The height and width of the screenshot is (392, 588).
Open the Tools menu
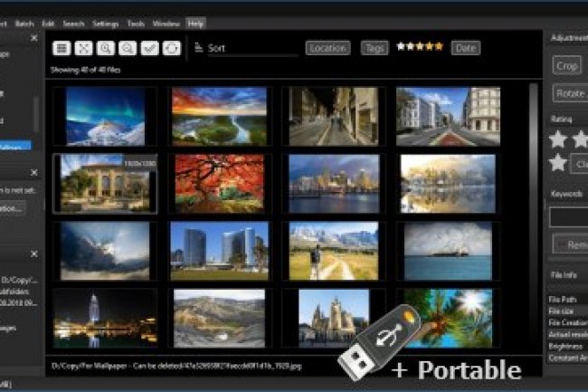pyautogui.click(x=136, y=23)
